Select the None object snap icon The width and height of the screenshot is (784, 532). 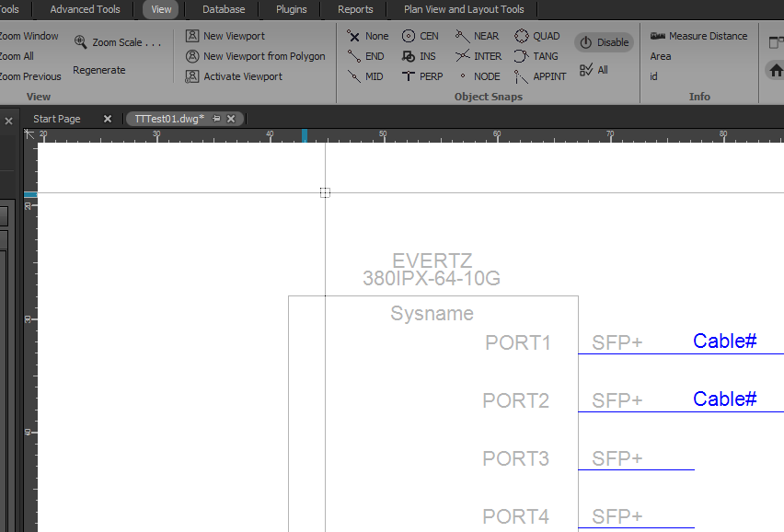coord(353,36)
